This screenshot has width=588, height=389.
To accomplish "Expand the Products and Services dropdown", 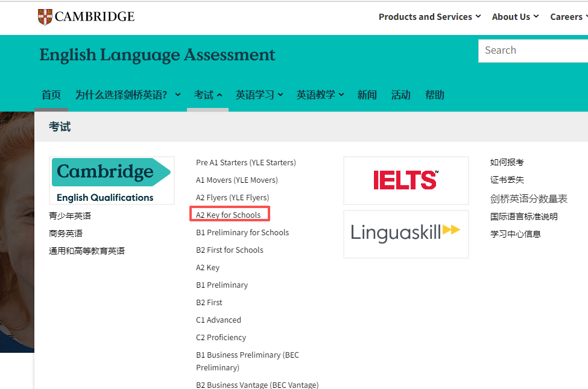I will pos(429,17).
